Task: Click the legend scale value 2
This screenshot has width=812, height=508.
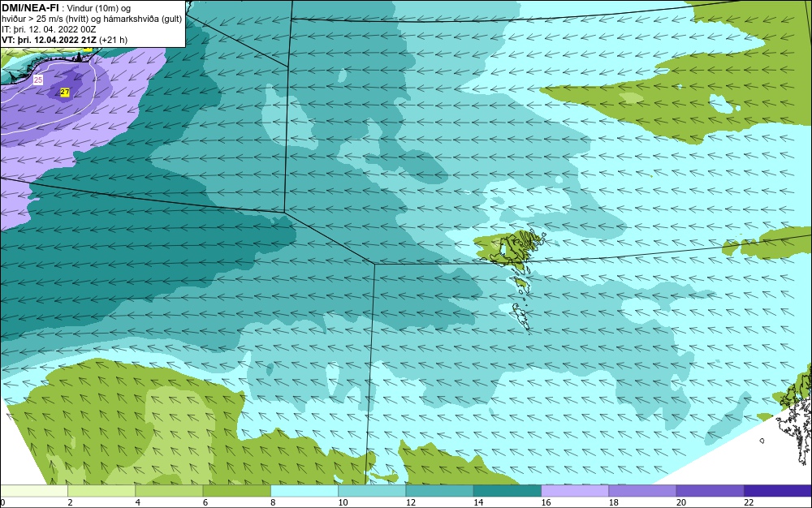Action: (x=70, y=502)
